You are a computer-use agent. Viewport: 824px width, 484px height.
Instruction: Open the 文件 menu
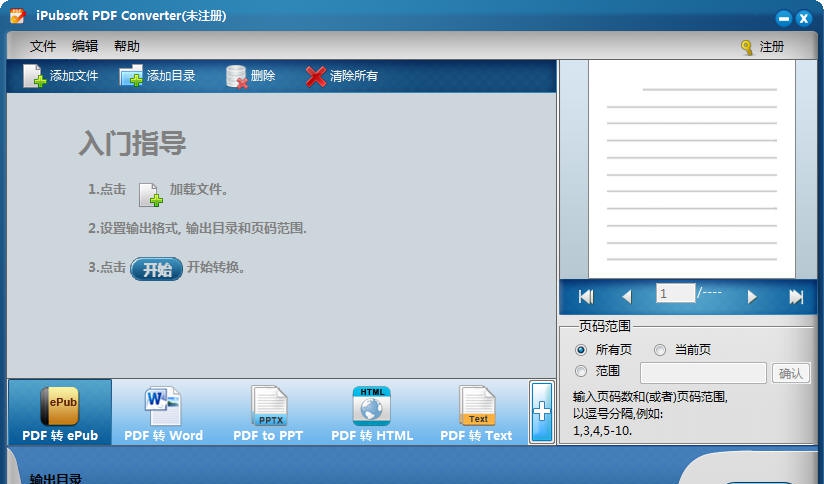[43, 46]
